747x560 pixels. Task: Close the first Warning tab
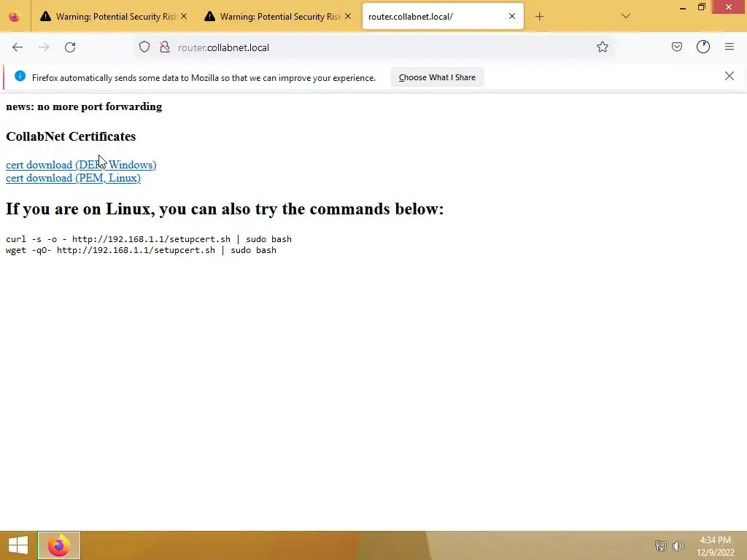point(184,17)
